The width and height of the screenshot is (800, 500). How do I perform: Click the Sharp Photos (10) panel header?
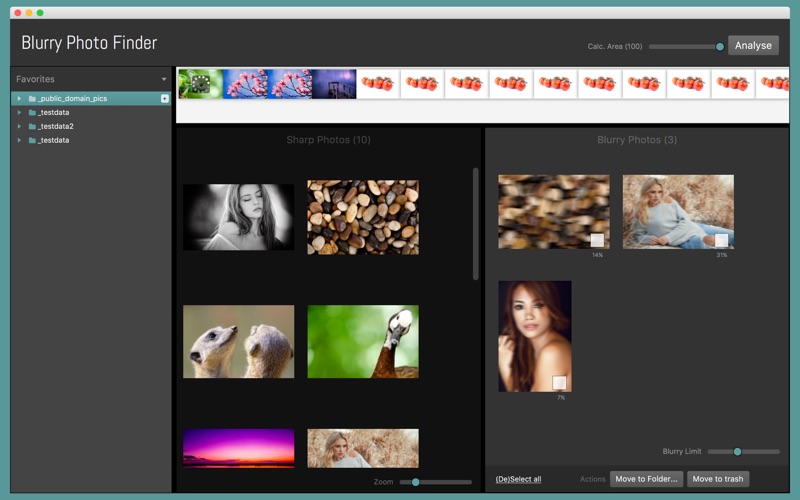coord(328,140)
